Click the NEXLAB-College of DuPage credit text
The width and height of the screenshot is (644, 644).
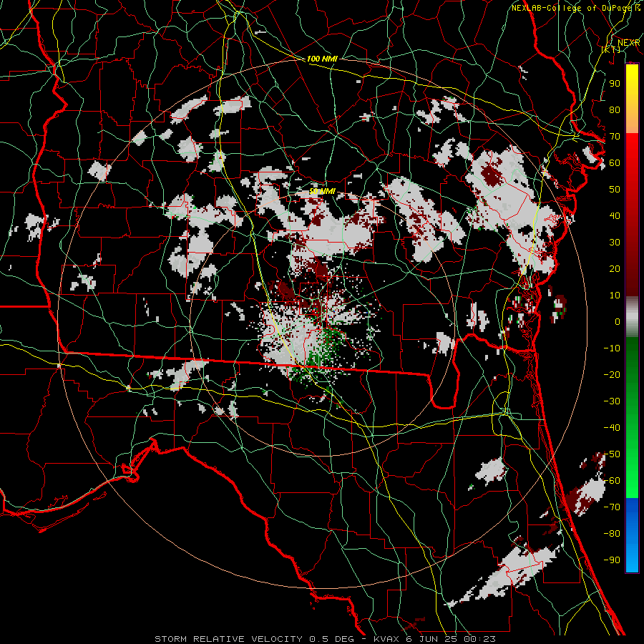(576, 8)
